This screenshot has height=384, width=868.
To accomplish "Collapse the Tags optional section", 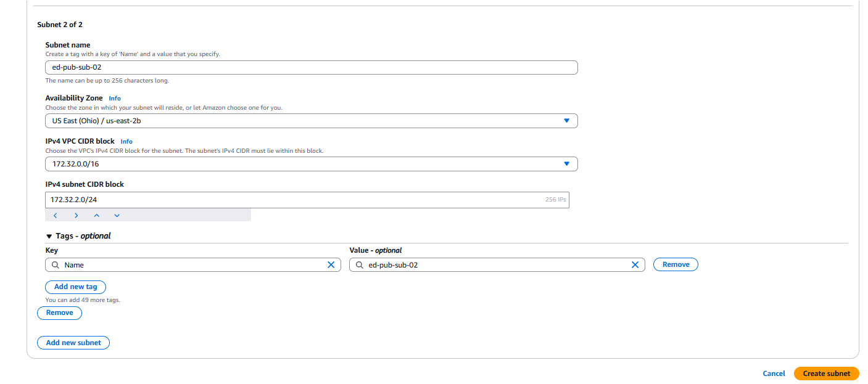I will pyautogui.click(x=78, y=236).
